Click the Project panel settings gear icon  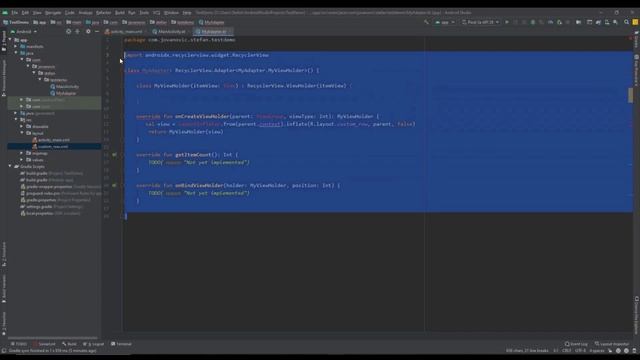88,31
